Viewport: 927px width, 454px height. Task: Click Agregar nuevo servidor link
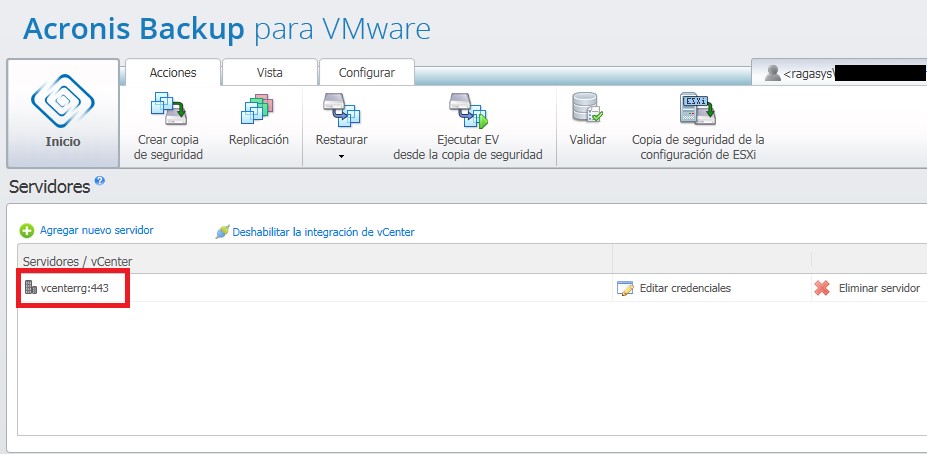96,230
